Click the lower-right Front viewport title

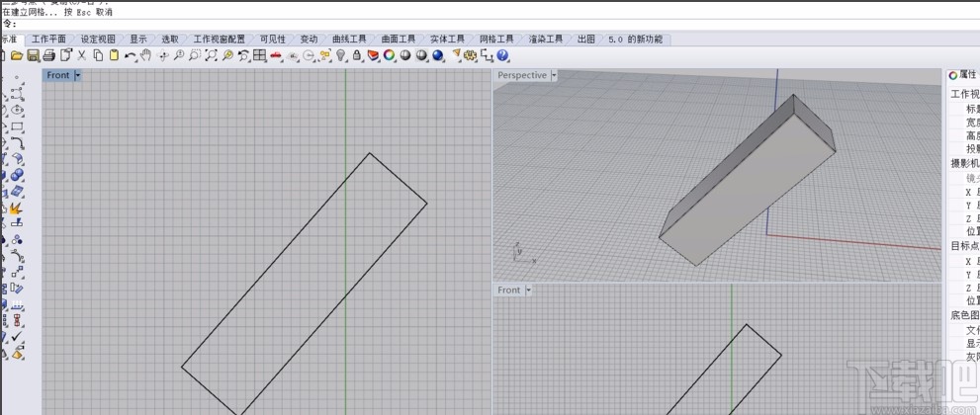pos(509,290)
